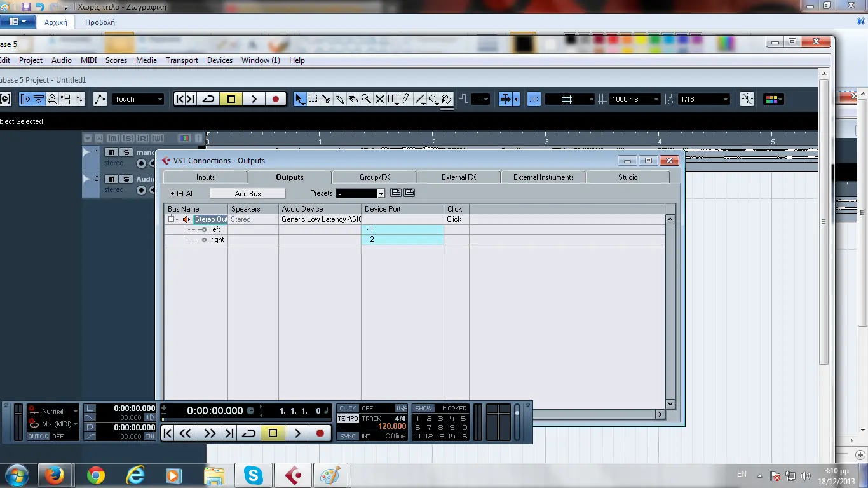Click the remove preset icon
This screenshot has height=488, width=868.
click(409, 193)
